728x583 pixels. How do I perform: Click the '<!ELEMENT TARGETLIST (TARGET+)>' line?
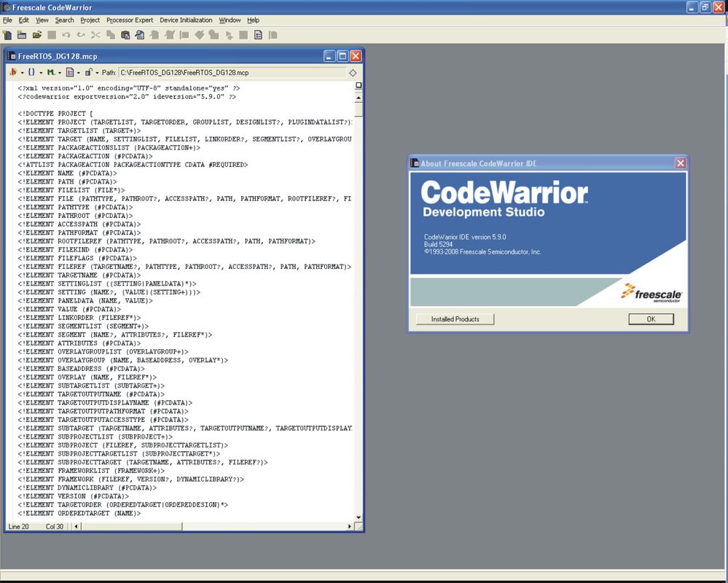point(79,131)
